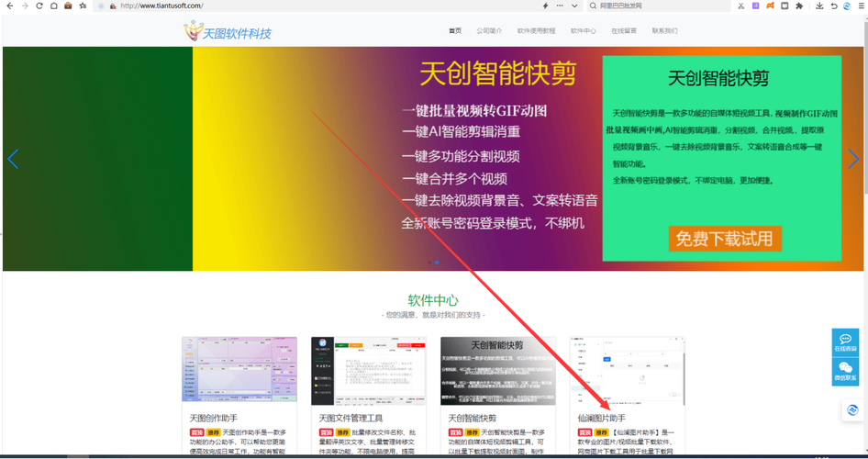Go to browser home page icon
The height and width of the screenshot is (459, 868).
pos(54,6)
